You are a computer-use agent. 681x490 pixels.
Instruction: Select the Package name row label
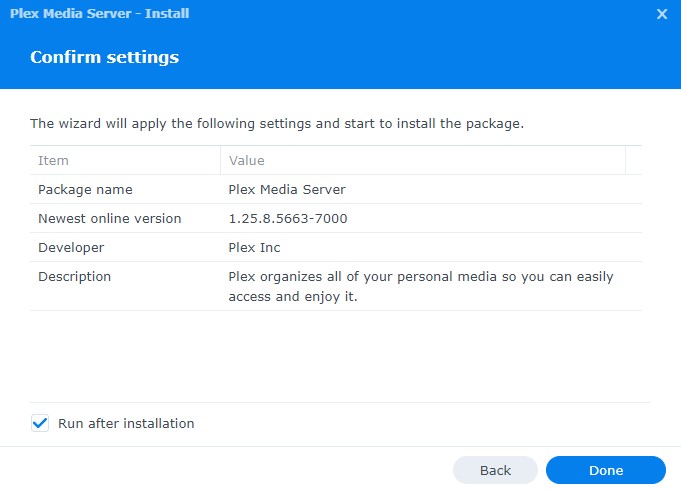coord(85,190)
